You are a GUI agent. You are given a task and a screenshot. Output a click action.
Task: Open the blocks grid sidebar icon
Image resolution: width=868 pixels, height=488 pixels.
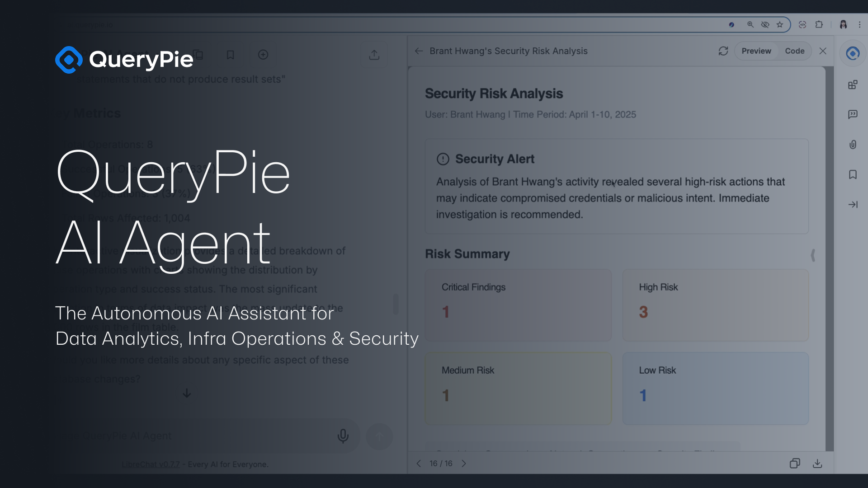click(853, 84)
